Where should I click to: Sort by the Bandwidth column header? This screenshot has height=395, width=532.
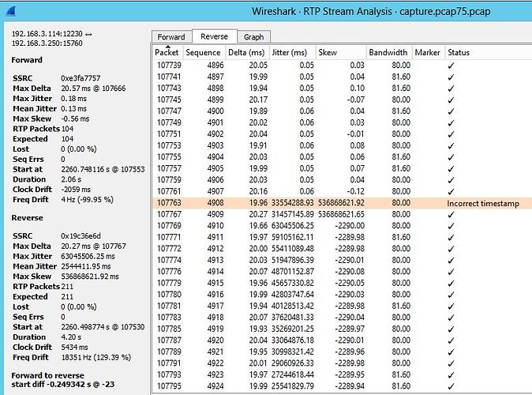pyautogui.click(x=388, y=52)
